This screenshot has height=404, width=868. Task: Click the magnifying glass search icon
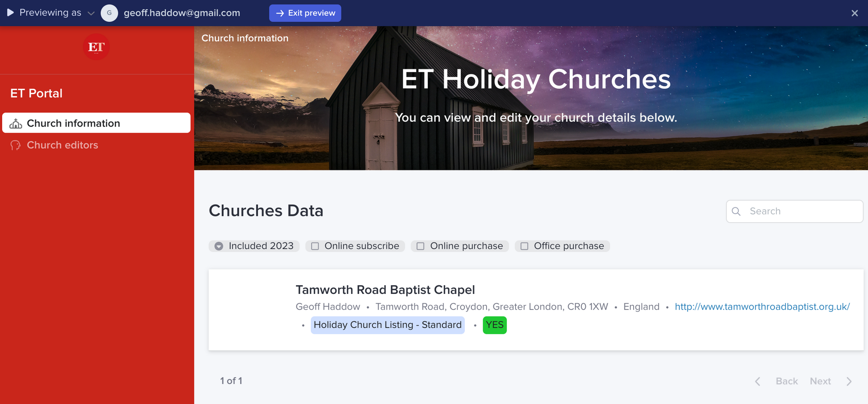(736, 212)
